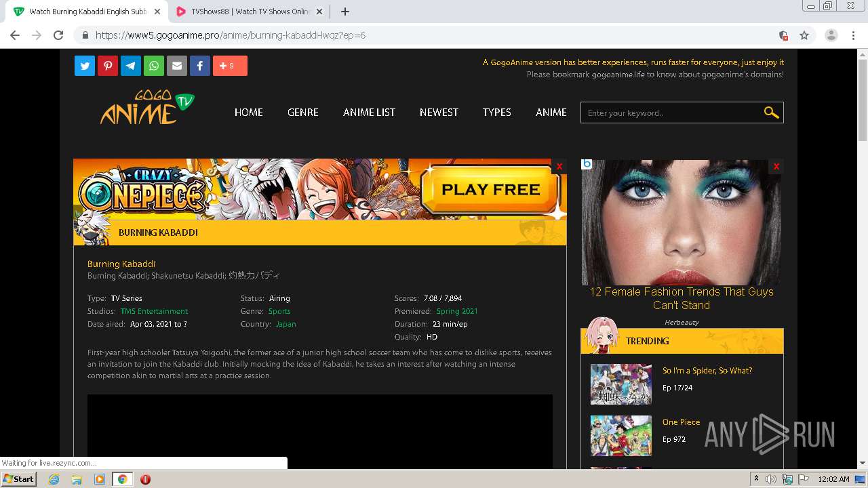Open Spring 2021 premiered link
This screenshot has height=488, width=868.
point(457,311)
